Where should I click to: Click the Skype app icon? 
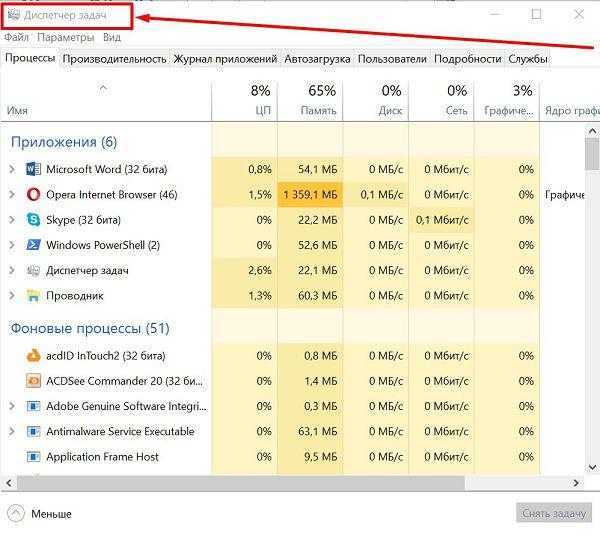[33, 220]
